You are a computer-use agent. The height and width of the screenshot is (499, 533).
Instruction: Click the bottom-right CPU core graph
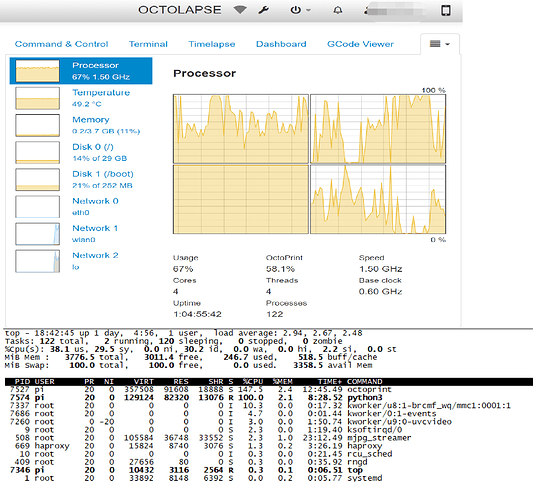pyautogui.click(x=378, y=199)
